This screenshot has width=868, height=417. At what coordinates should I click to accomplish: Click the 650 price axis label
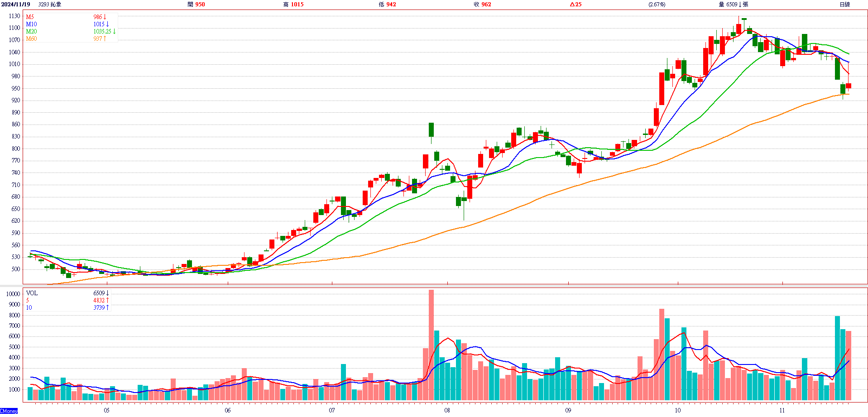(16, 209)
